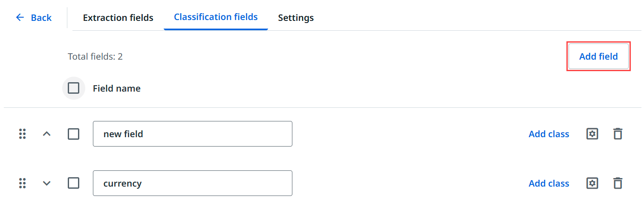Edit the new field name input
The width and height of the screenshot is (644, 213).
(x=192, y=134)
